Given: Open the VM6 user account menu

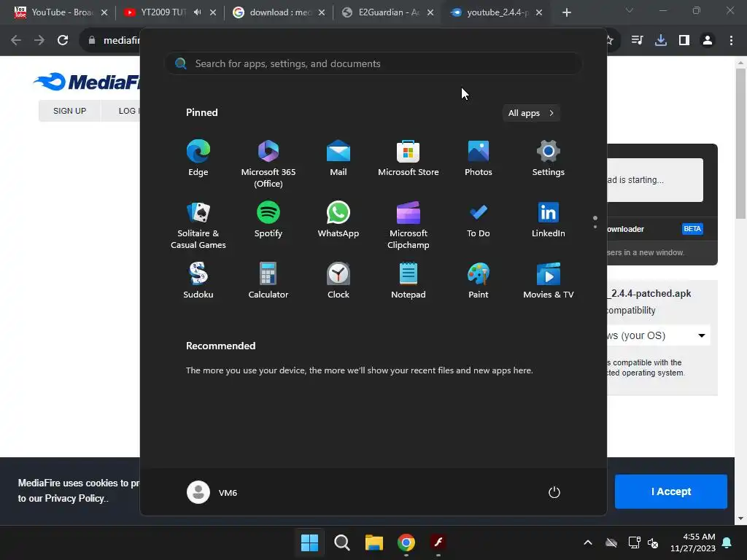Looking at the screenshot, I should point(212,492).
